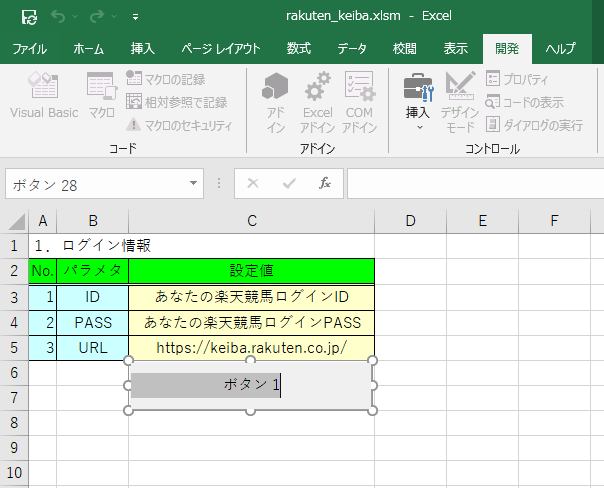Select column E header
This screenshot has width=604, height=488.
(x=482, y=221)
